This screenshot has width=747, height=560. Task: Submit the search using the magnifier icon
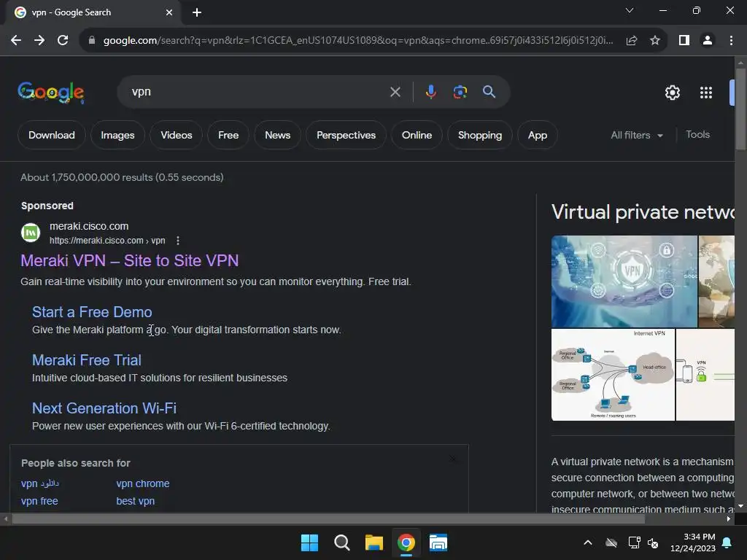point(489,92)
